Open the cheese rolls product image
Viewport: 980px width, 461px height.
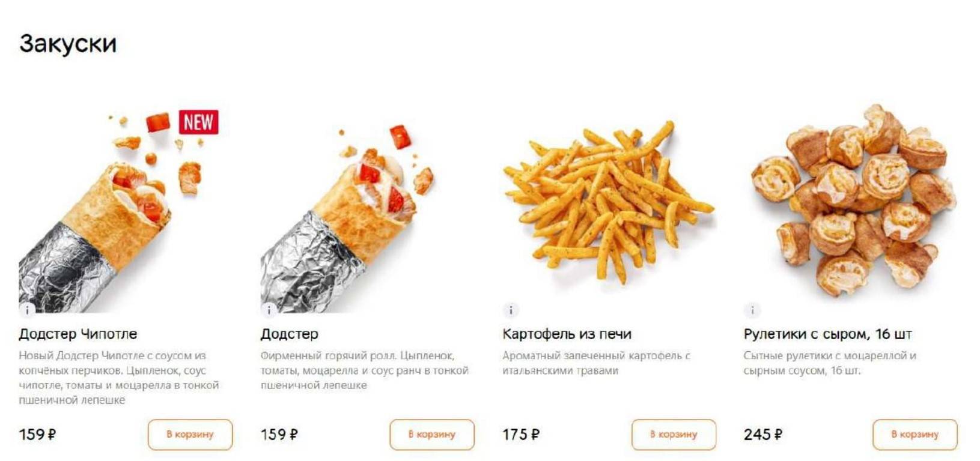(x=853, y=201)
